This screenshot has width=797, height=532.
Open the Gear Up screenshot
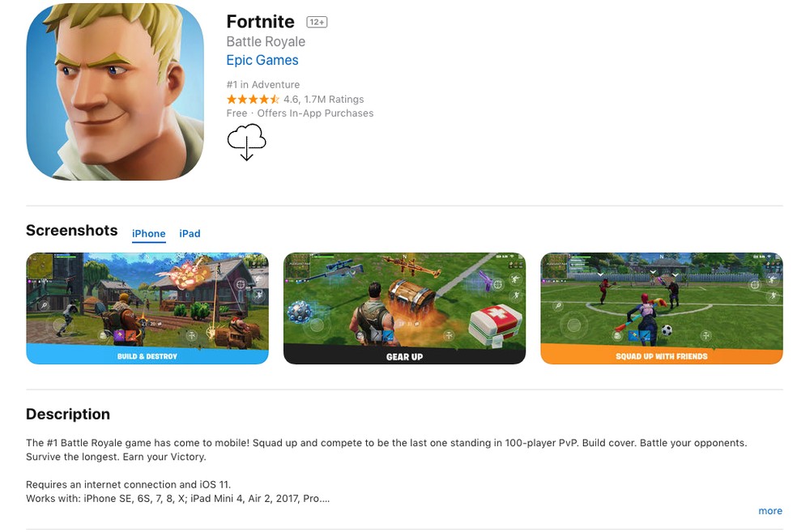[405, 309]
